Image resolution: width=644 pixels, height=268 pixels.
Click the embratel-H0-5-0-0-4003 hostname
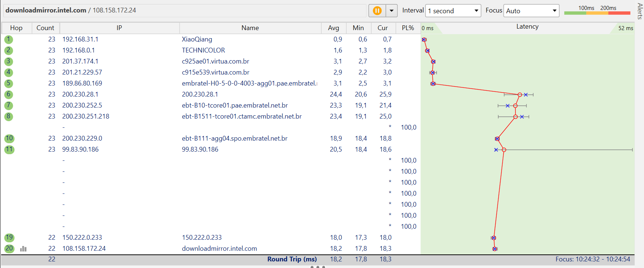point(249,83)
